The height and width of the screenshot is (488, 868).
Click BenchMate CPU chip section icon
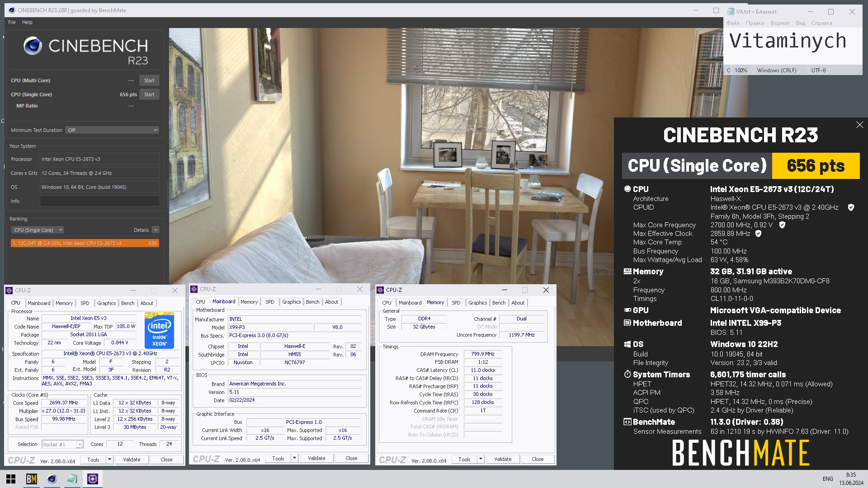point(627,189)
